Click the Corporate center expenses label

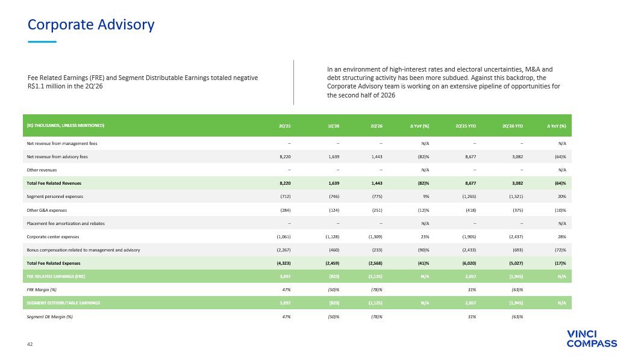(x=53, y=236)
